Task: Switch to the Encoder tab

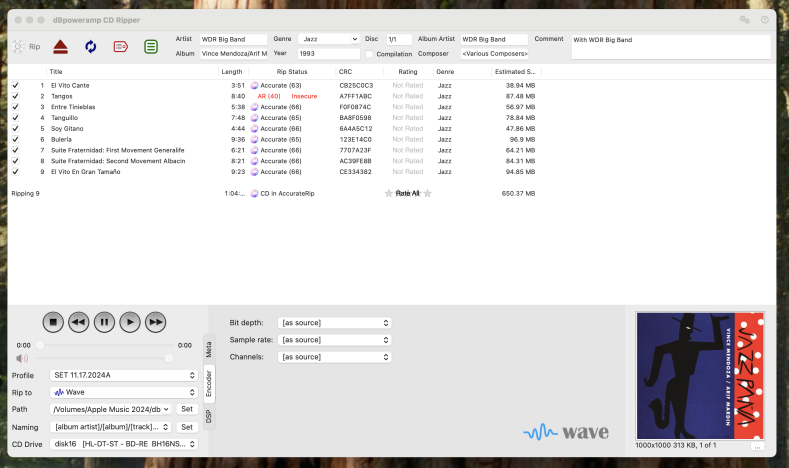Action: pyautogui.click(x=209, y=383)
